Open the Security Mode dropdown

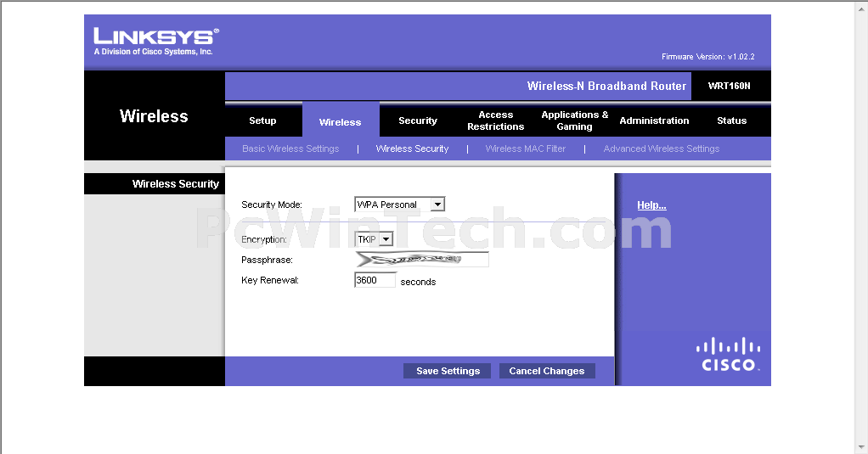pos(400,205)
